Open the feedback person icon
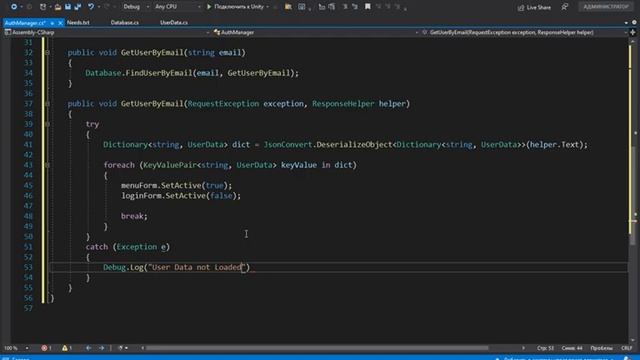Image resolution: width=640 pixels, height=360 pixels. (x=564, y=7)
